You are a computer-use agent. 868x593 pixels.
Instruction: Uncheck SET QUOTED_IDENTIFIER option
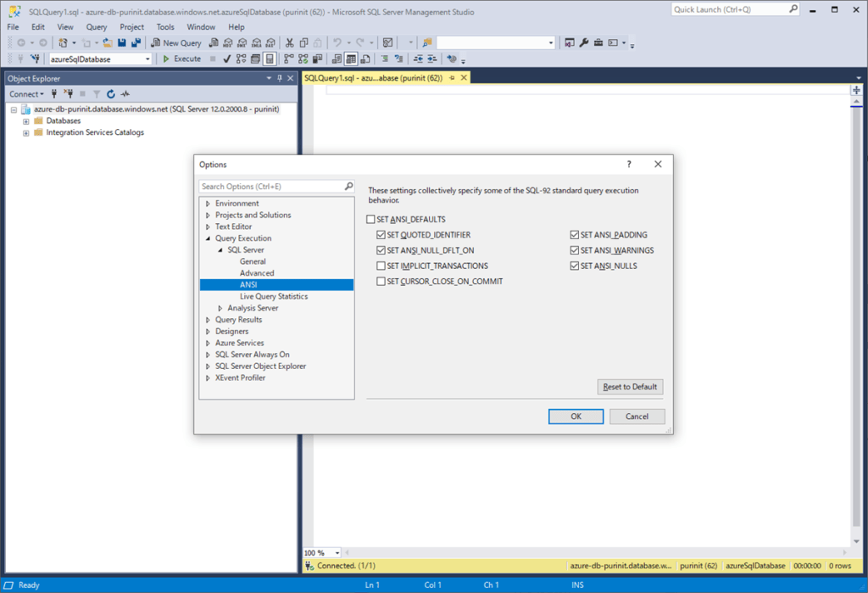point(381,235)
